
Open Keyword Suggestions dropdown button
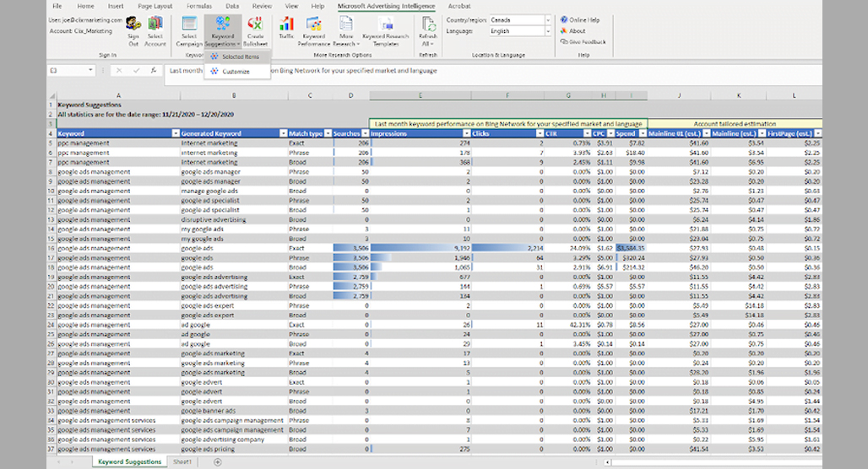coord(223,31)
